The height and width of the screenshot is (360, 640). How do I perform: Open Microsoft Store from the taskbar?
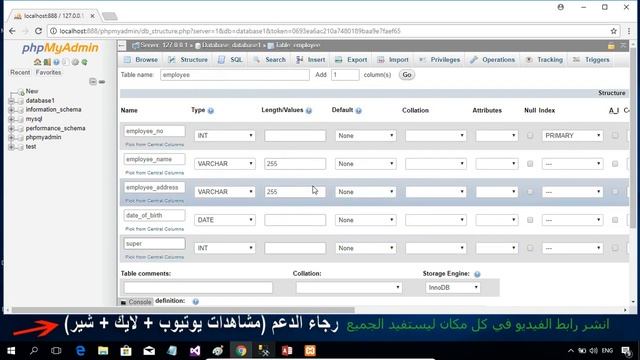coord(126,351)
